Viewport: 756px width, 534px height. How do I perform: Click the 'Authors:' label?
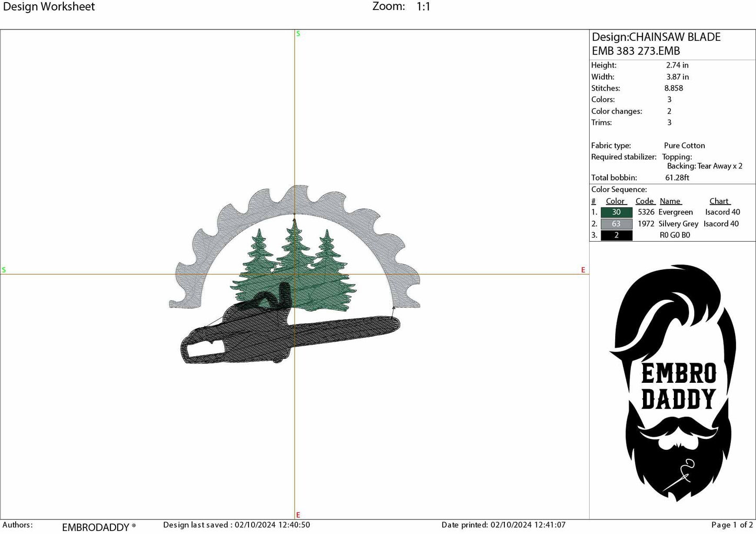[x=17, y=525]
